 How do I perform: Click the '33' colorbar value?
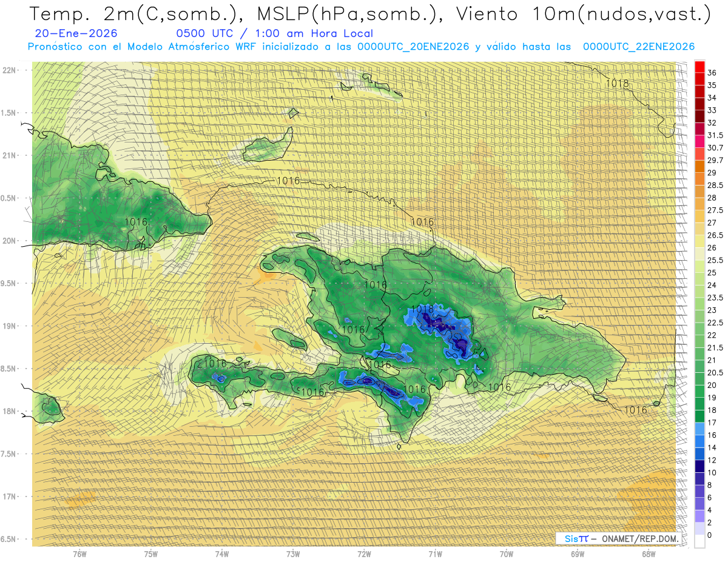712,110
